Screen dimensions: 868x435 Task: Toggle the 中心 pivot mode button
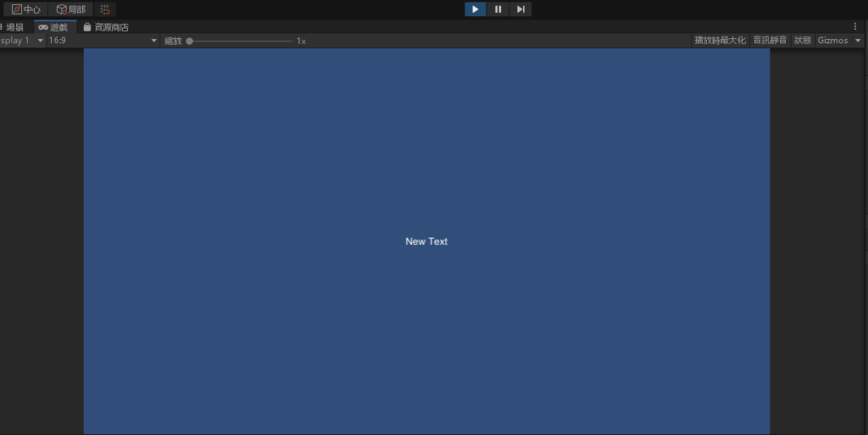(x=25, y=9)
